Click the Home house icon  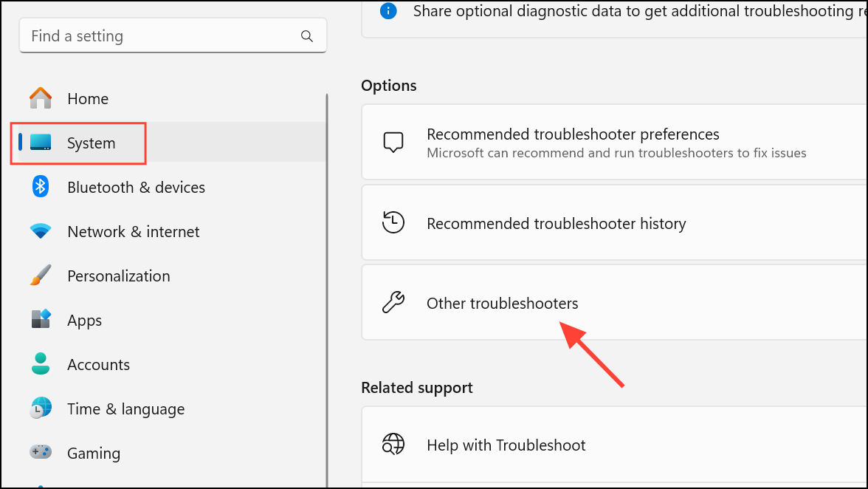click(x=41, y=98)
